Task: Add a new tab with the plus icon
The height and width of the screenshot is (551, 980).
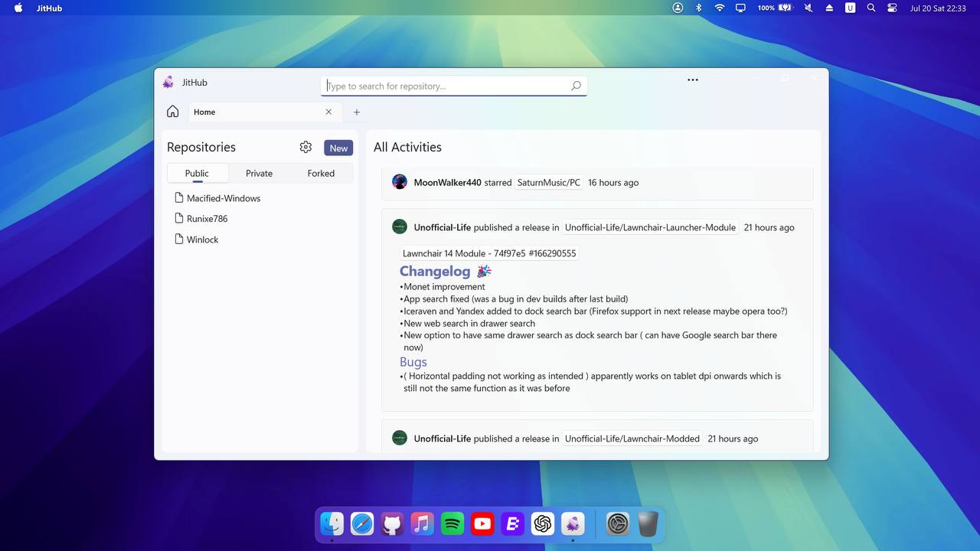Action: point(357,112)
